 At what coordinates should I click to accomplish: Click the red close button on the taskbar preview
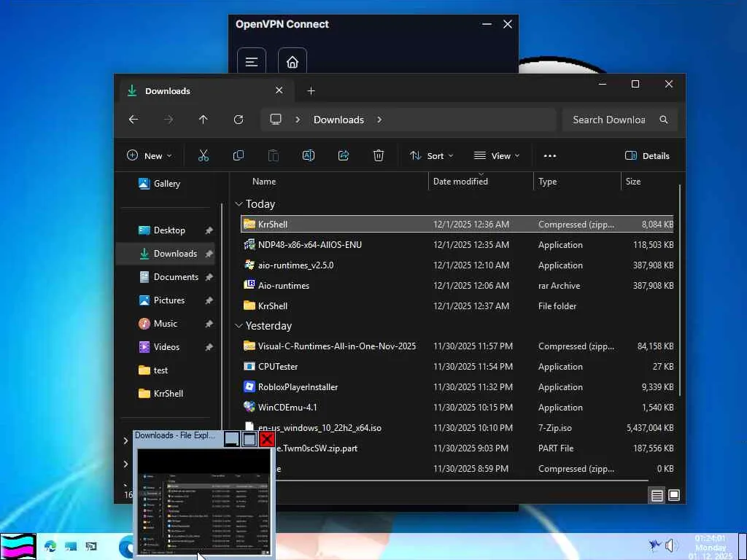[267, 438]
